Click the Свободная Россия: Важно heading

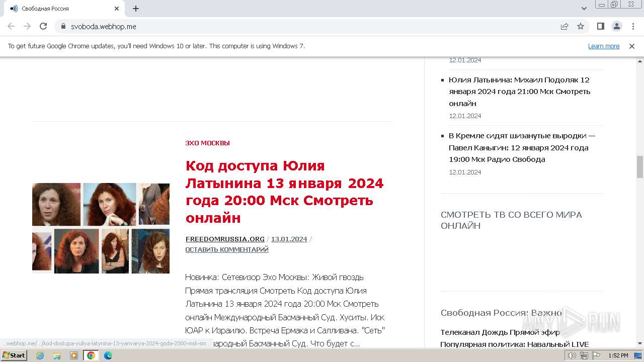[501, 313]
